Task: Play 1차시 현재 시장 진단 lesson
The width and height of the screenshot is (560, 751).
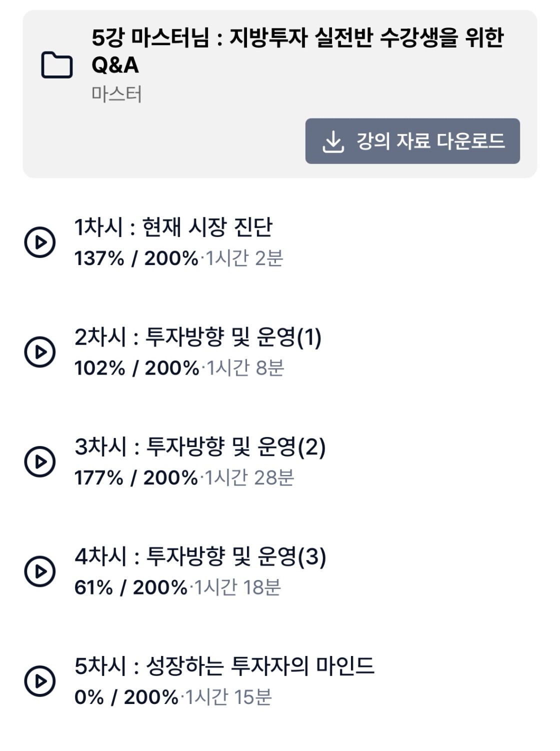Action: 40,242
